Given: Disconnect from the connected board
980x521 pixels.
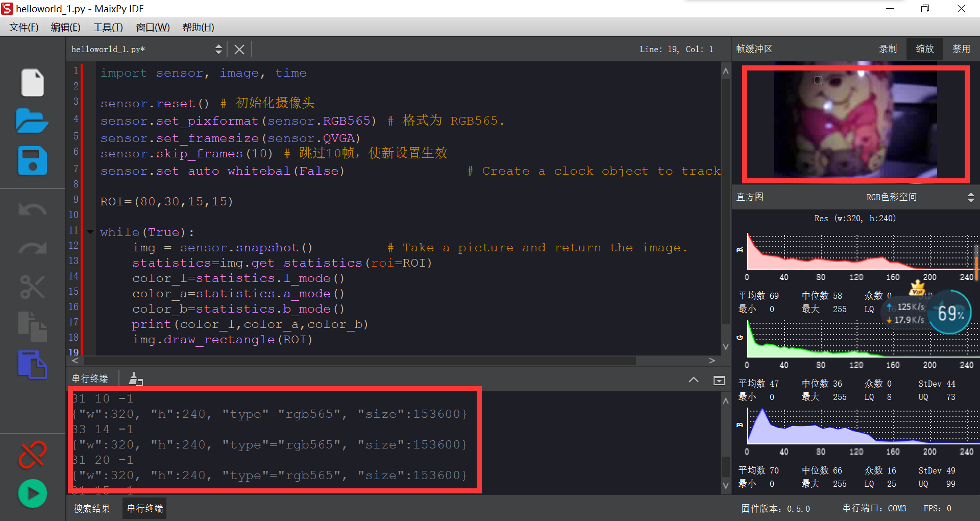Looking at the screenshot, I should tap(32, 455).
